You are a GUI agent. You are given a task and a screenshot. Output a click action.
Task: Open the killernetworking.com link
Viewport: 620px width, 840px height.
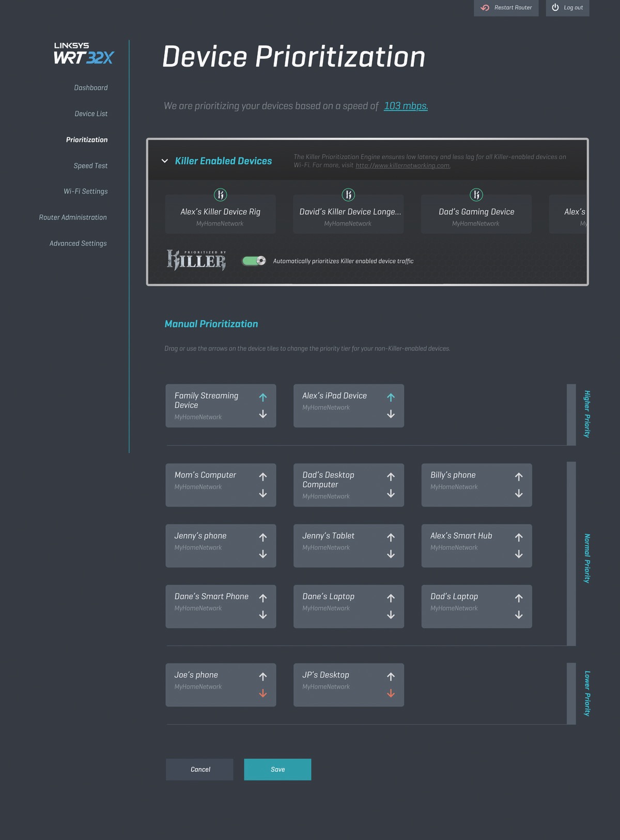(403, 166)
